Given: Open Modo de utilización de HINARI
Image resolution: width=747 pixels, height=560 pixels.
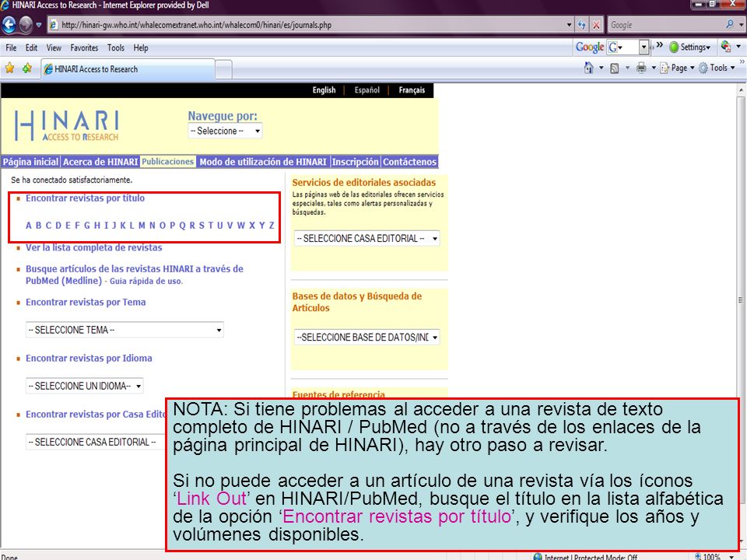Looking at the screenshot, I should click(x=263, y=162).
